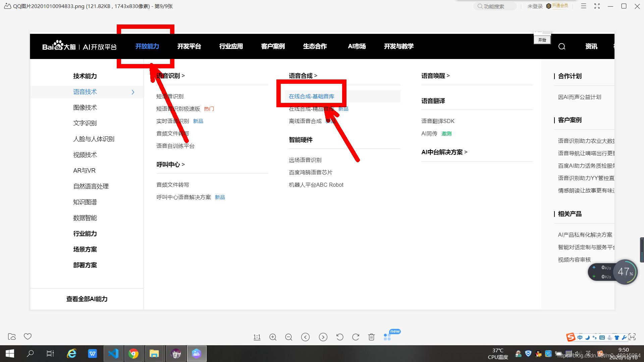Screen dimensions: 644x362
Task: Open AI产品私有化解决方案 link
Action: [585, 235]
